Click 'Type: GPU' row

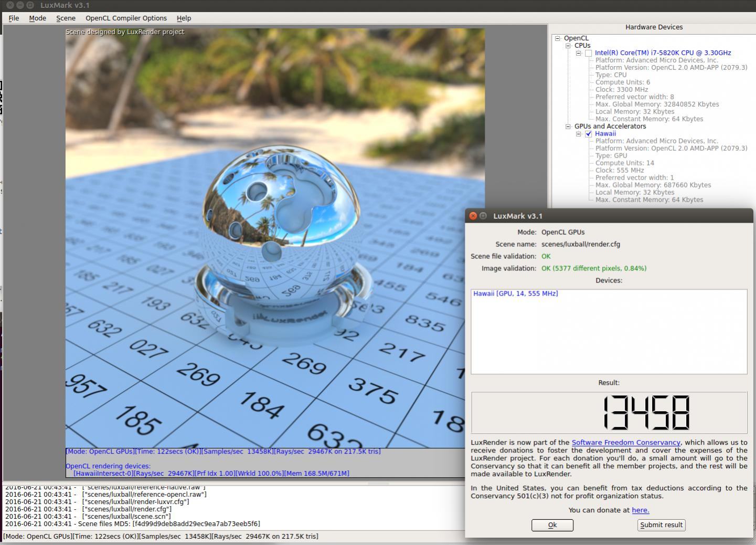click(x=611, y=156)
